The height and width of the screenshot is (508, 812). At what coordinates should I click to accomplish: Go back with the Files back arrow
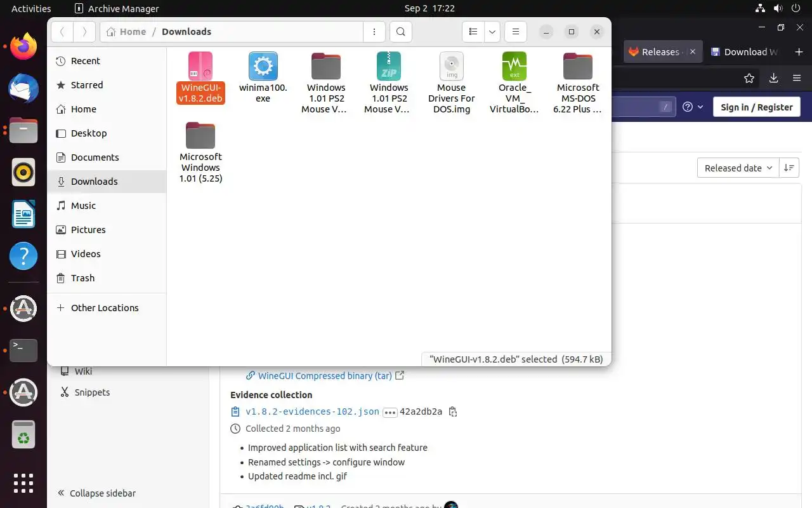tap(62, 32)
